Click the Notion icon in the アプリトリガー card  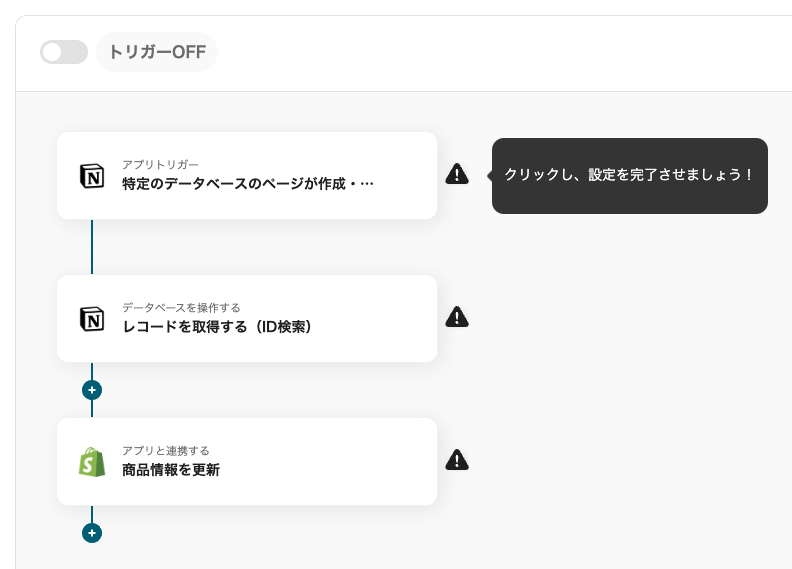pos(92,176)
